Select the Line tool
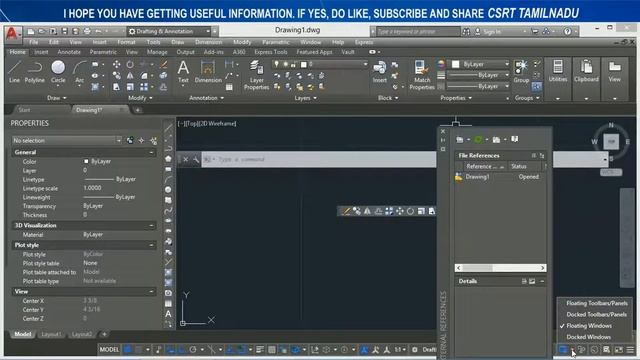This screenshot has width=640, height=360. [x=14, y=71]
